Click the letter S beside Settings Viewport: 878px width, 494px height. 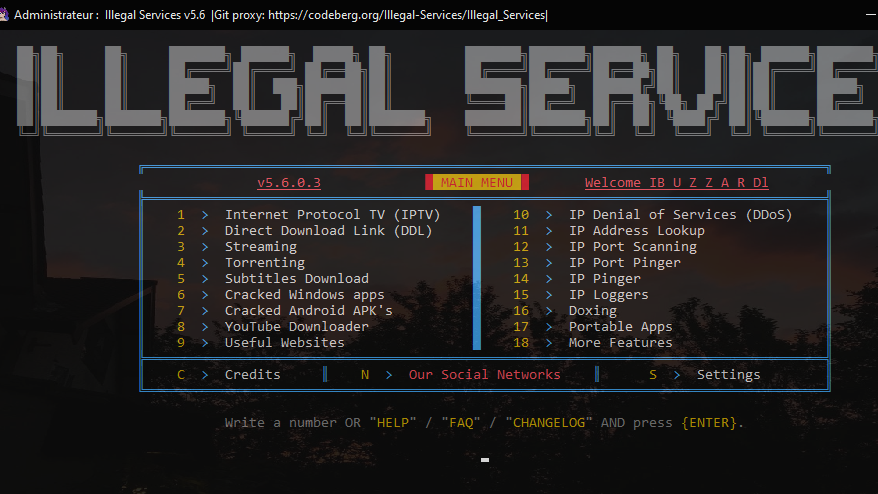(x=653, y=375)
